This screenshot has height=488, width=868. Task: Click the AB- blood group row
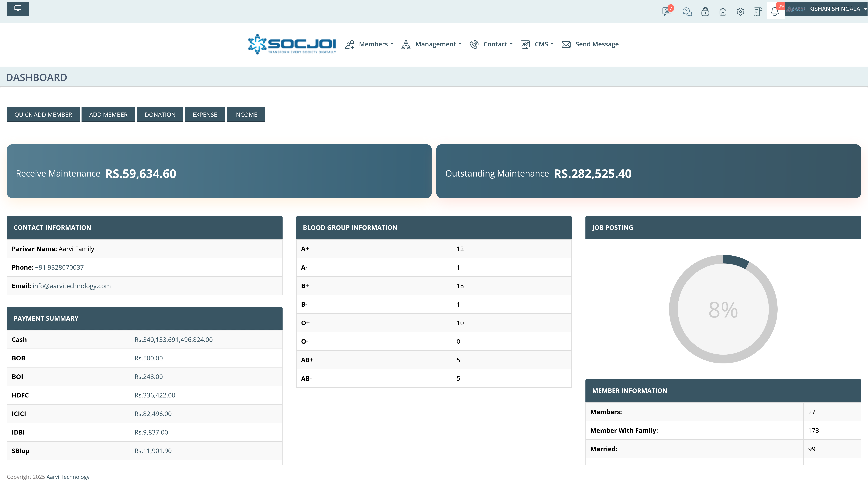click(434, 379)
